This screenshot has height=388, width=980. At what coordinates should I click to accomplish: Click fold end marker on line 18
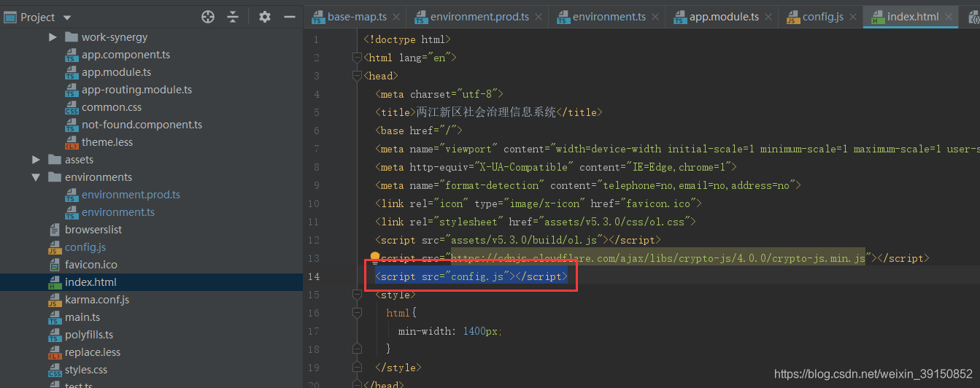click(x=357, y=349)
